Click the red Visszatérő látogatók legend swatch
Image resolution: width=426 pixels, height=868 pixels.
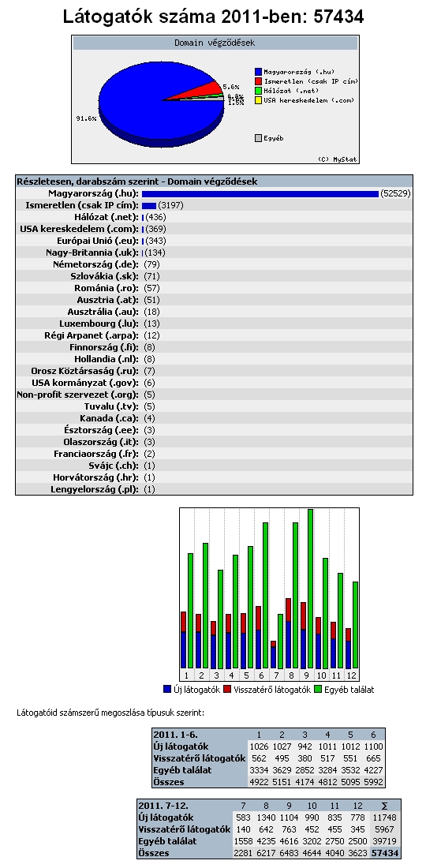point(227,689)
